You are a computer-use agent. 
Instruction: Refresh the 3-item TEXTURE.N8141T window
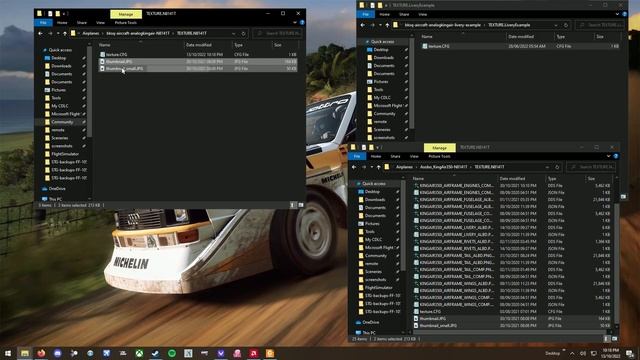[x=243, y=33]
